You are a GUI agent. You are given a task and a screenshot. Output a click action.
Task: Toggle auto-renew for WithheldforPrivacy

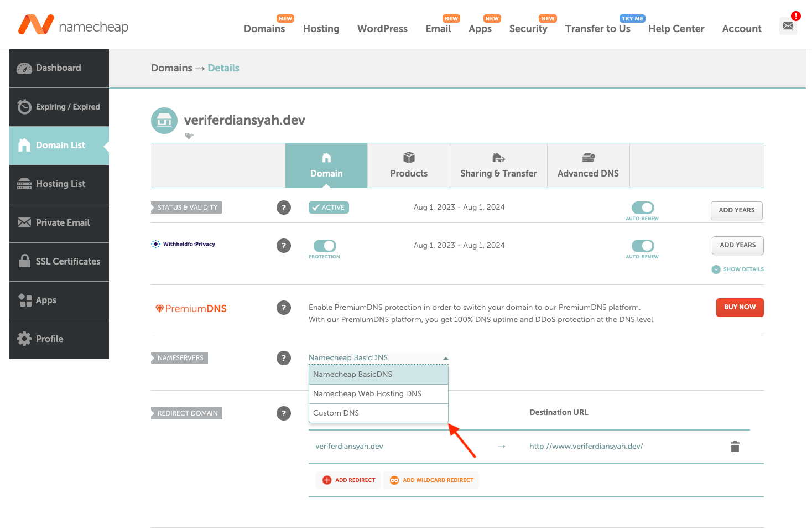tap(643, 246)
